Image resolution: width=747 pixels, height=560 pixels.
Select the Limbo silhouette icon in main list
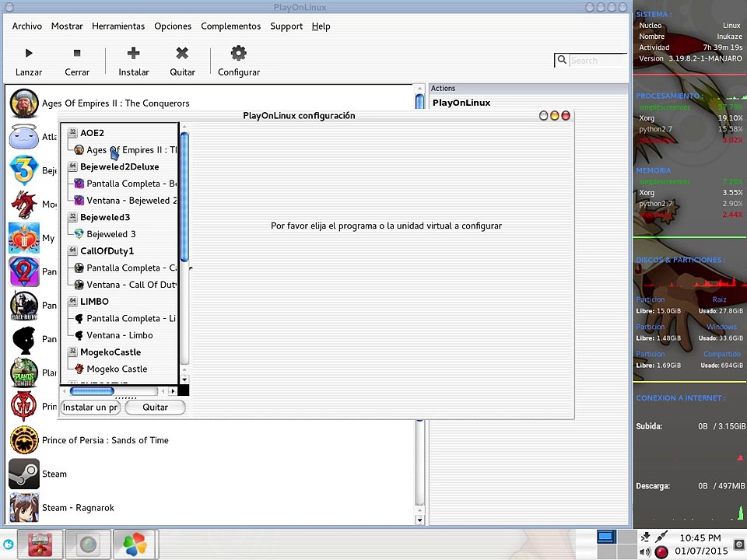click(24, 339)
